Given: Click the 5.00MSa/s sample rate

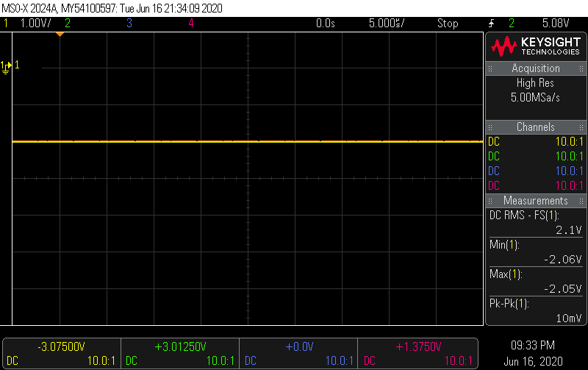Looking at the screenshot, I should coord(535,98).
